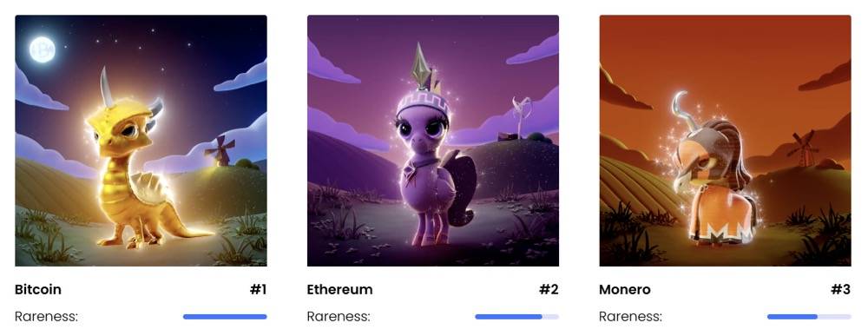The image size is (868, 336).
Task: Click the Rareness label under Bitcoin
Action: (x=47, y=317)
